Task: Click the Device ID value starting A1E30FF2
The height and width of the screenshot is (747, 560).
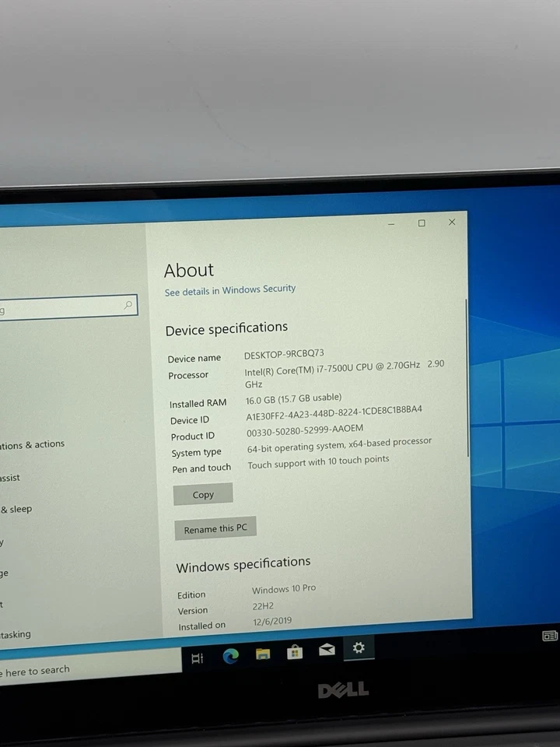Action: pos(334,412)
